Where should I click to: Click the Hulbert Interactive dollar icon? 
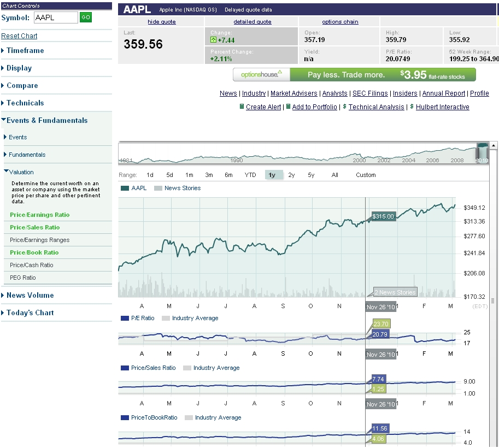click(412, 107)
